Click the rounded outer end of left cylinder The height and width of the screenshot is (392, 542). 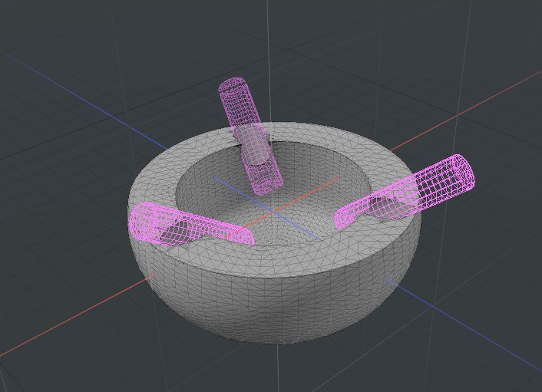(x=140, y=222)
